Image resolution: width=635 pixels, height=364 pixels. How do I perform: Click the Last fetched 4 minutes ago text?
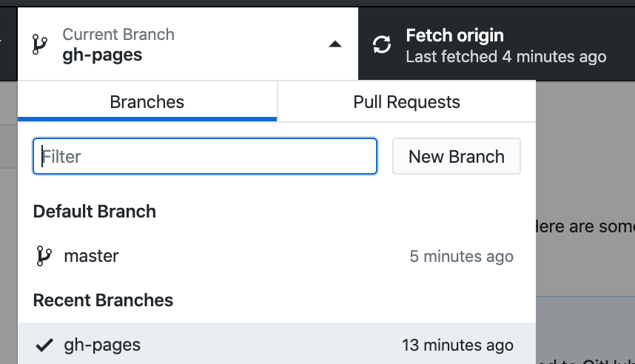[506, 57]
